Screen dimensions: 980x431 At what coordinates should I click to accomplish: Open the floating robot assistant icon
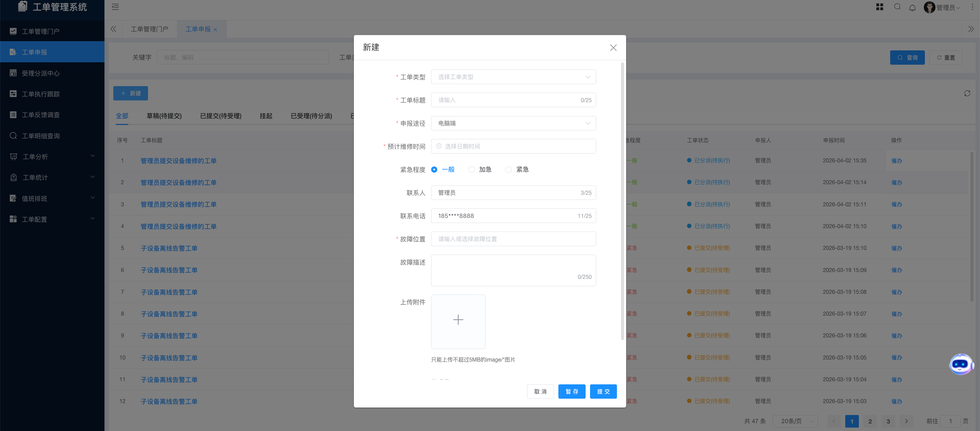point(961,364)
